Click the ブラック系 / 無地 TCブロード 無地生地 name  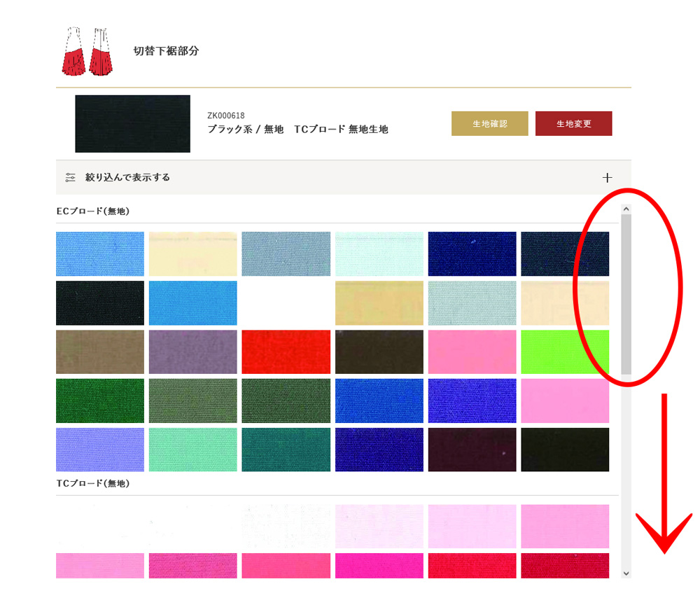pyautogui.click(x=297, y=129)
